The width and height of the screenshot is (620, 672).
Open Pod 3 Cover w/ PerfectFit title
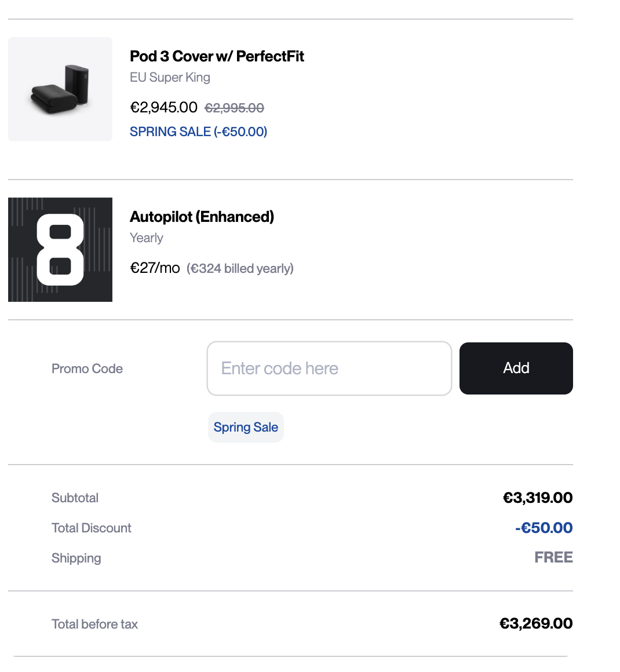(x=217, y=56)
